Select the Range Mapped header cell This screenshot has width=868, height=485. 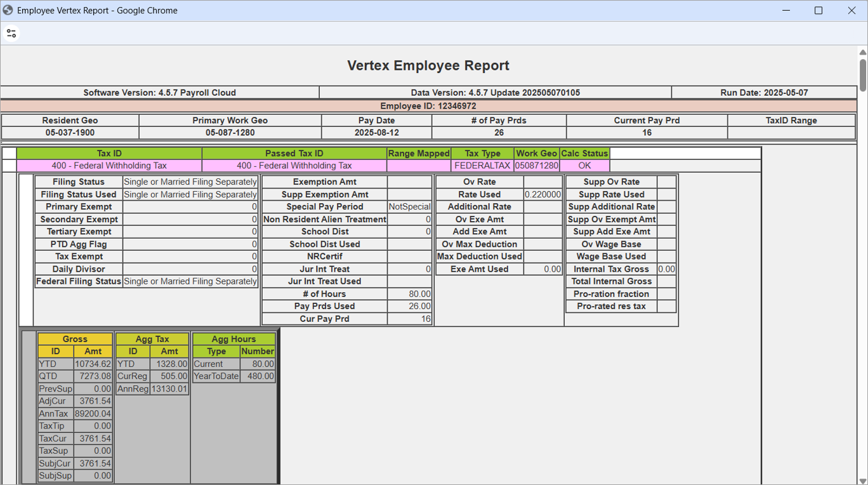point(419,153)
